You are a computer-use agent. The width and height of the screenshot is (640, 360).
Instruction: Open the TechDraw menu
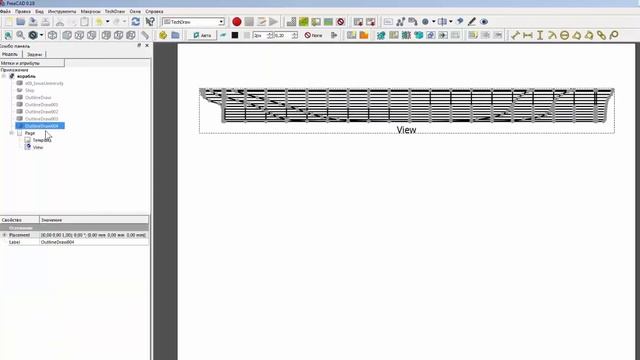(115, 11)
